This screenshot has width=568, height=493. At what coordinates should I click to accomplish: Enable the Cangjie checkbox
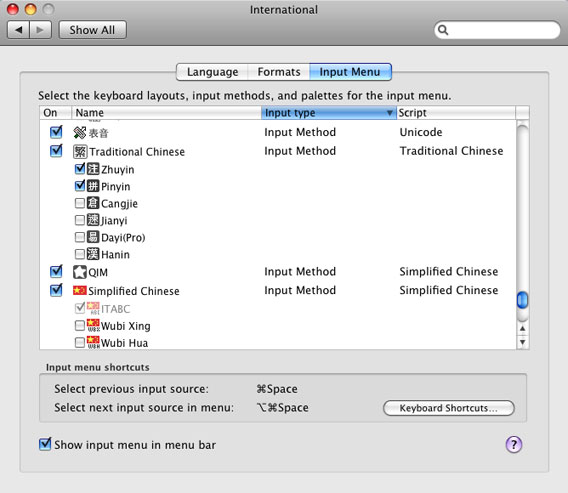tap(80, 203)
